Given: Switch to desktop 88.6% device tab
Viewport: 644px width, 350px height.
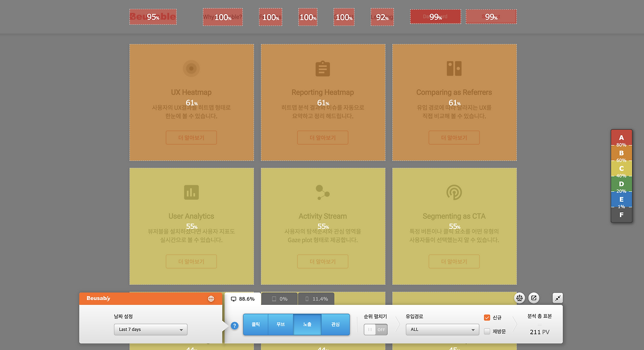Looking at the screenshot, I should coord(243,299).
